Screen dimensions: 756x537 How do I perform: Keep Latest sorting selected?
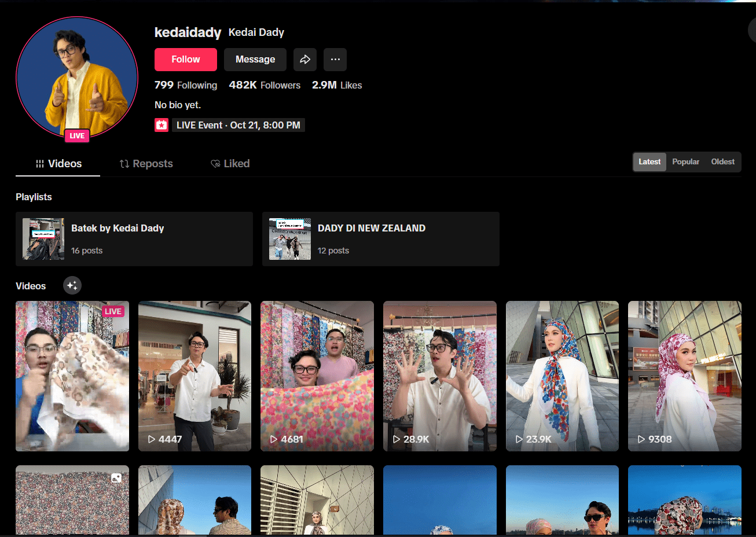coord(649,161)
